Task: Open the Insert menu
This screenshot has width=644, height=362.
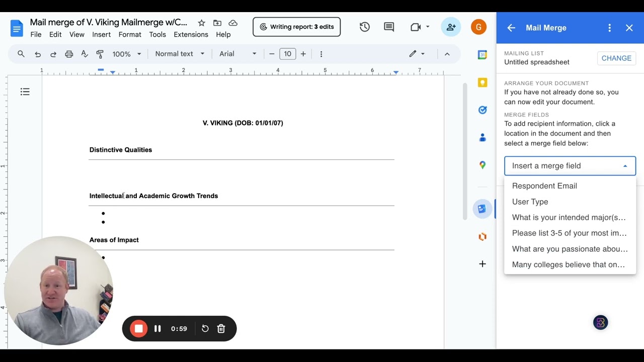Action: 102,35
